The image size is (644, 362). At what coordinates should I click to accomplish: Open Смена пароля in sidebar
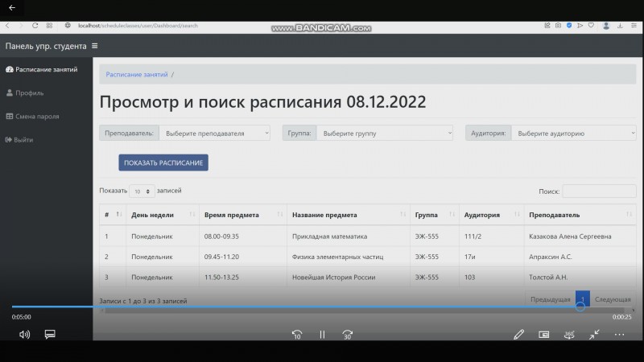pos(32,116)
